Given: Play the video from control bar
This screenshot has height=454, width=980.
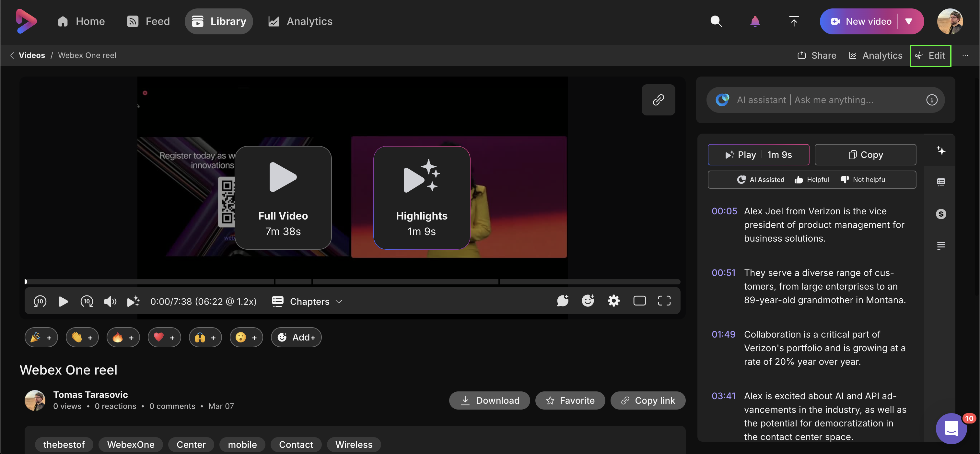Looking at the screenshot, I should tap(63, 301).
